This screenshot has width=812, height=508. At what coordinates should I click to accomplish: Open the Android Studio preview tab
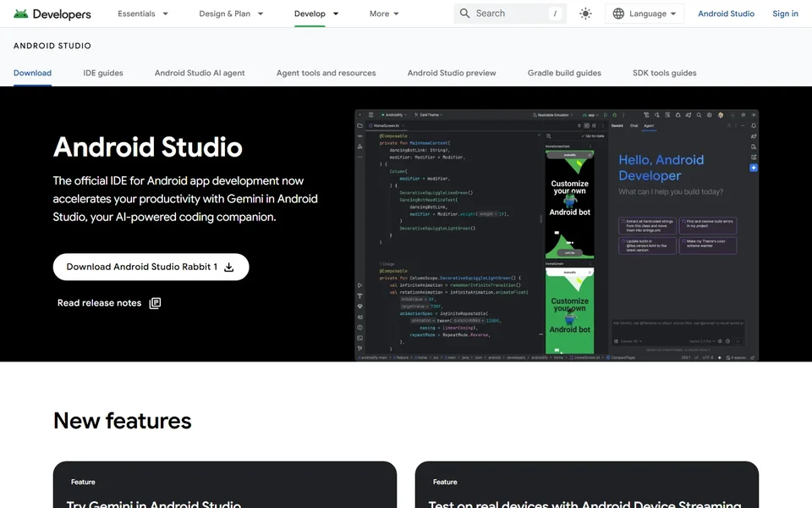point(452,73)
